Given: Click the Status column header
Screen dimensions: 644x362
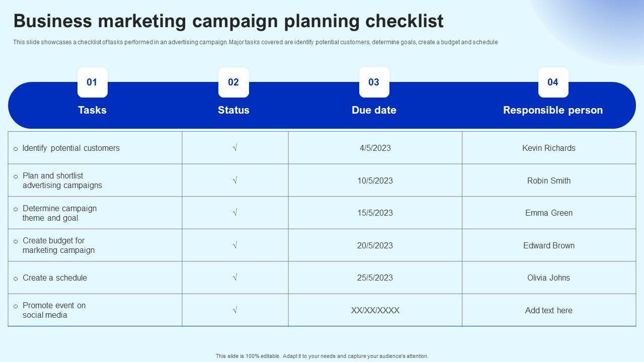Looking at the screenshot, I should point(233,110).
